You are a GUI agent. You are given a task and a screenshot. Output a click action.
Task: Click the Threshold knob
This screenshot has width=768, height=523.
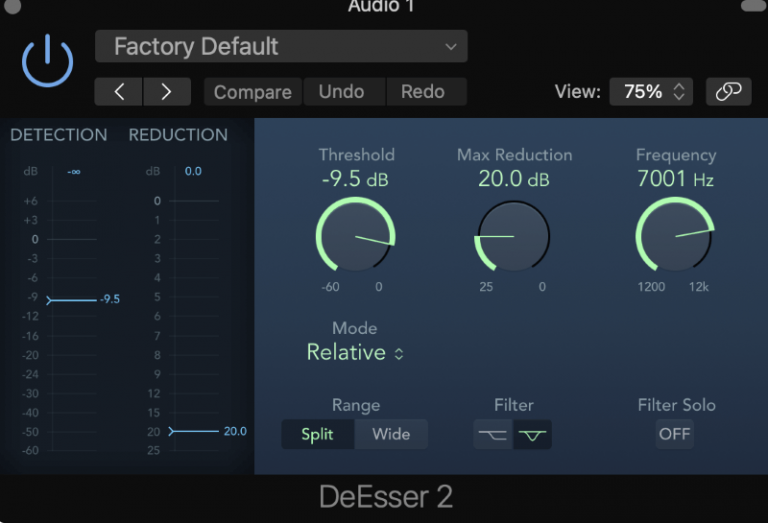click(x=356, y=236)
